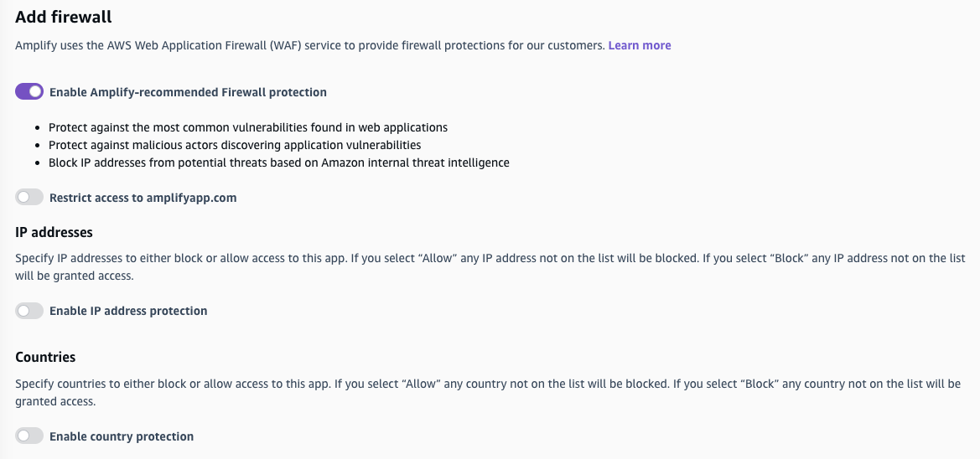The width and height of the screenshot is (980, 459).
Task: Click the Add firewall heading
Action: [x=64, y=16]
